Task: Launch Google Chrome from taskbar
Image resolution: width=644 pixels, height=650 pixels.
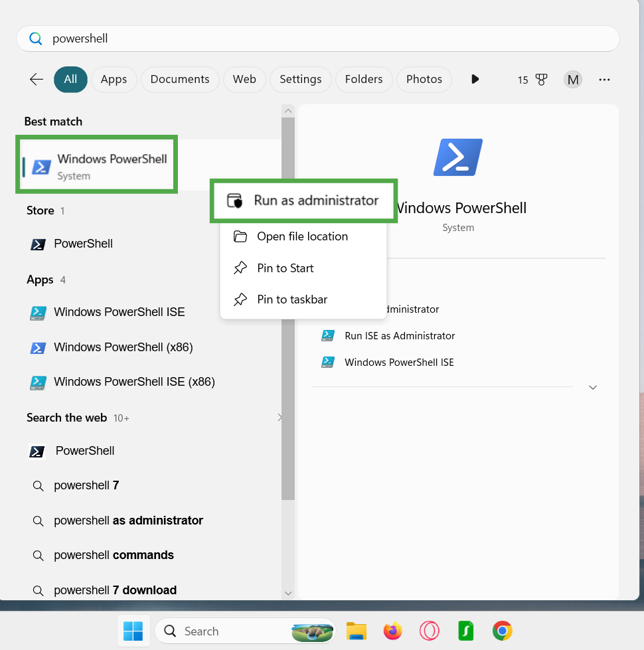Action: 503,631
